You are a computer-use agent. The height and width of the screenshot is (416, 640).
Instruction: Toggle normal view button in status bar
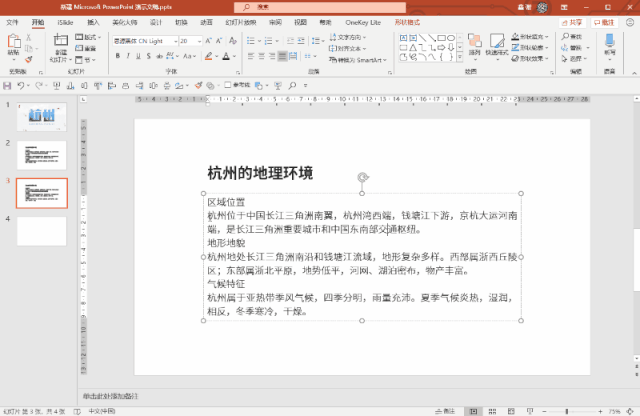(x=473, y=411)
